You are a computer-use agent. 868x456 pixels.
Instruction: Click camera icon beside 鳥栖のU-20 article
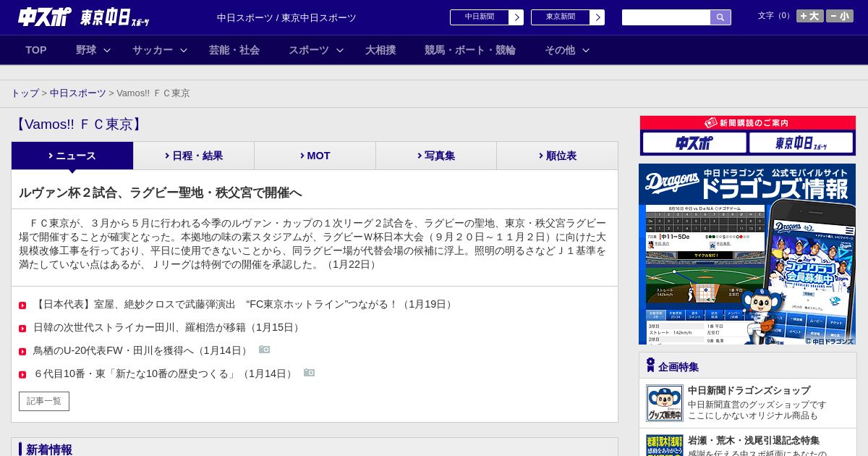[x=264, y=350]
